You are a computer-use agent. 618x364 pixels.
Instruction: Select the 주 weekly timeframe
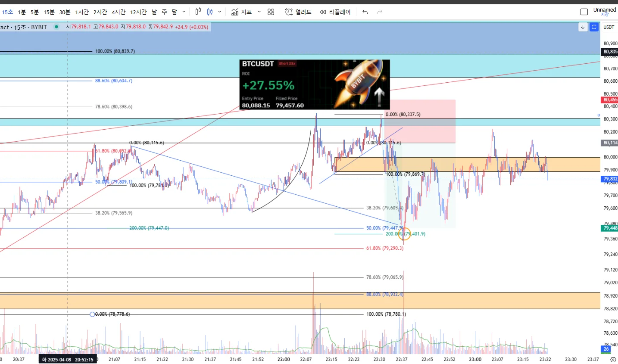point(164,12)
